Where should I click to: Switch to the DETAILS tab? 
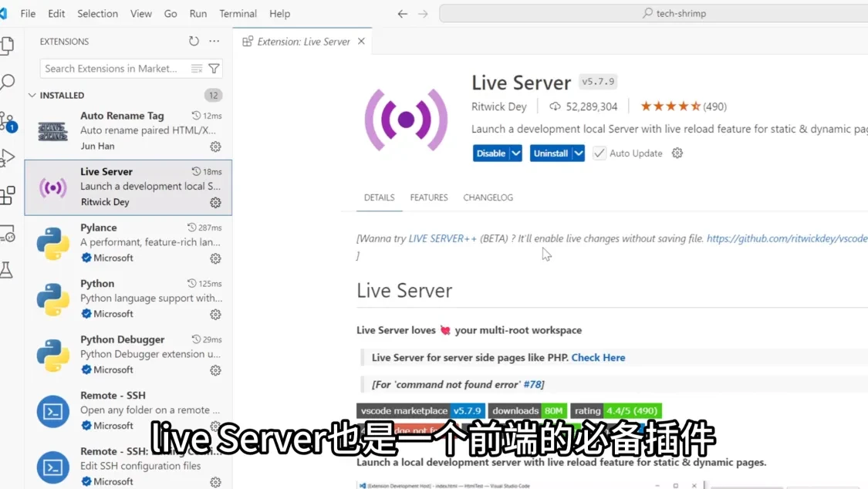[379, 197]
